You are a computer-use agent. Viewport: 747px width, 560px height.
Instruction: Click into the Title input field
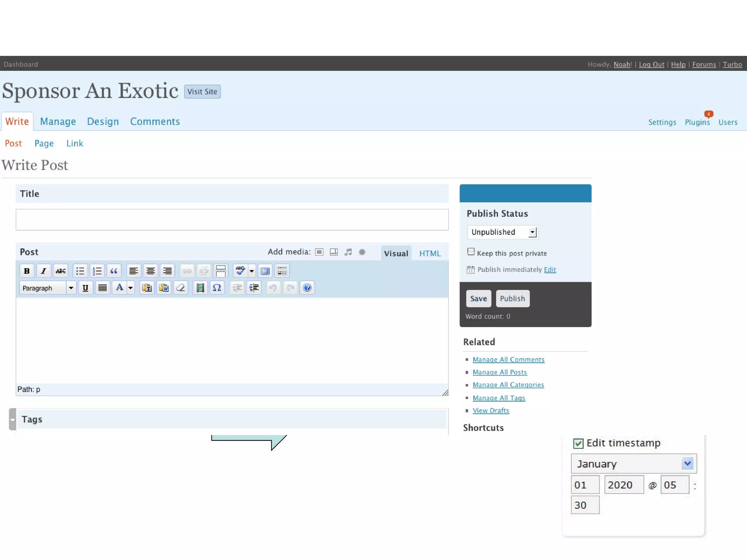(232, 219)
